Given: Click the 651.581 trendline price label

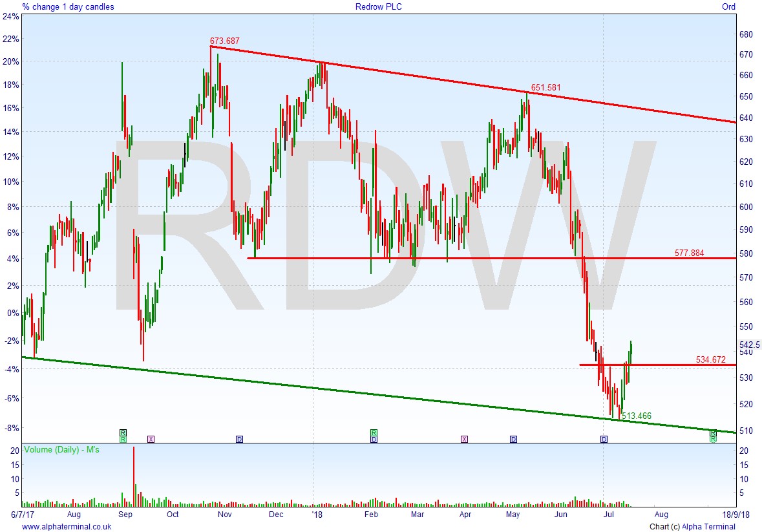Looking at the screenshot, I should (545, 87).
